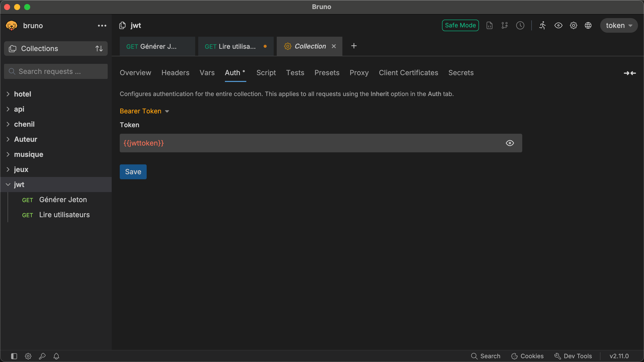Click the collections sort arrows icon
The height and width of the screenshot is (362, 644).
99,49
